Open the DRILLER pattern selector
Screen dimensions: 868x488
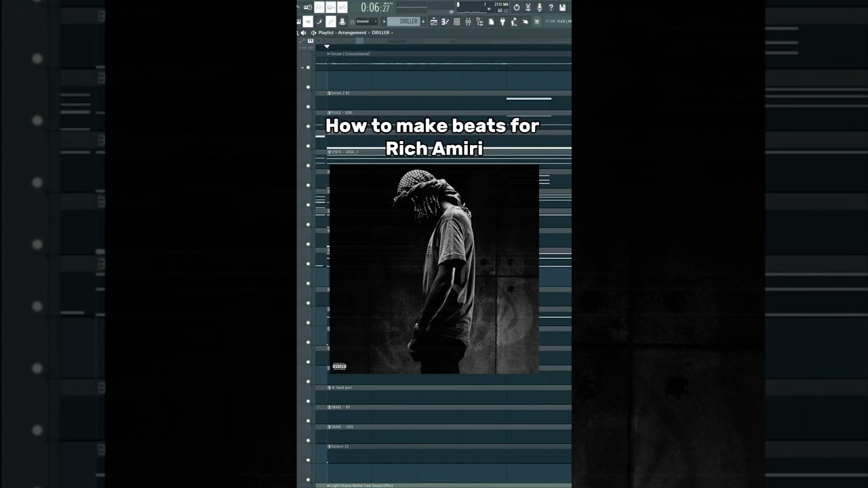pos(403,22)
